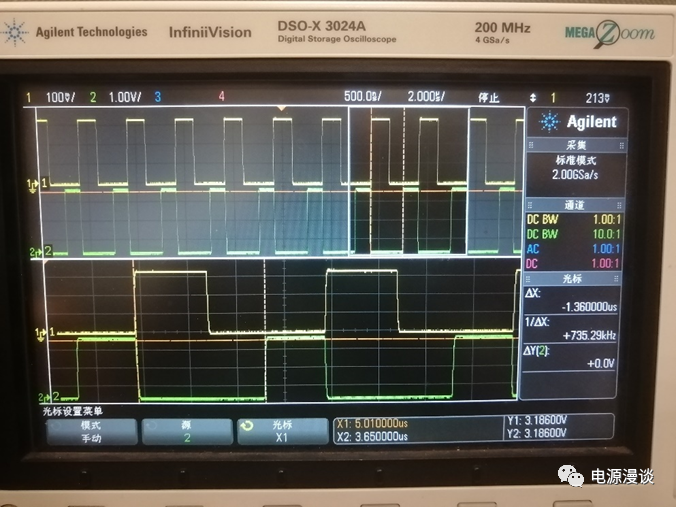Click the circular arrow icon on 光标 softkey
This screenshot has width=676, height=507.
coord(247,427)
